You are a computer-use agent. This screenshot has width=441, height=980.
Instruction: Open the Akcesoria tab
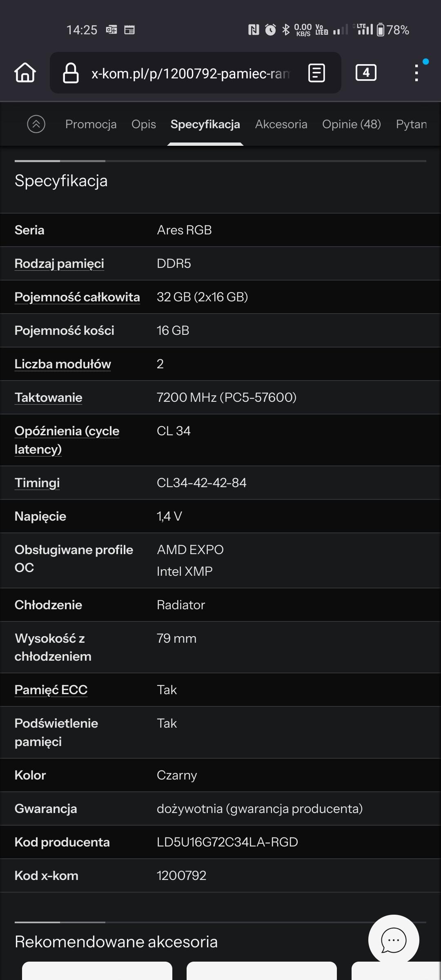tap(281, 124)
